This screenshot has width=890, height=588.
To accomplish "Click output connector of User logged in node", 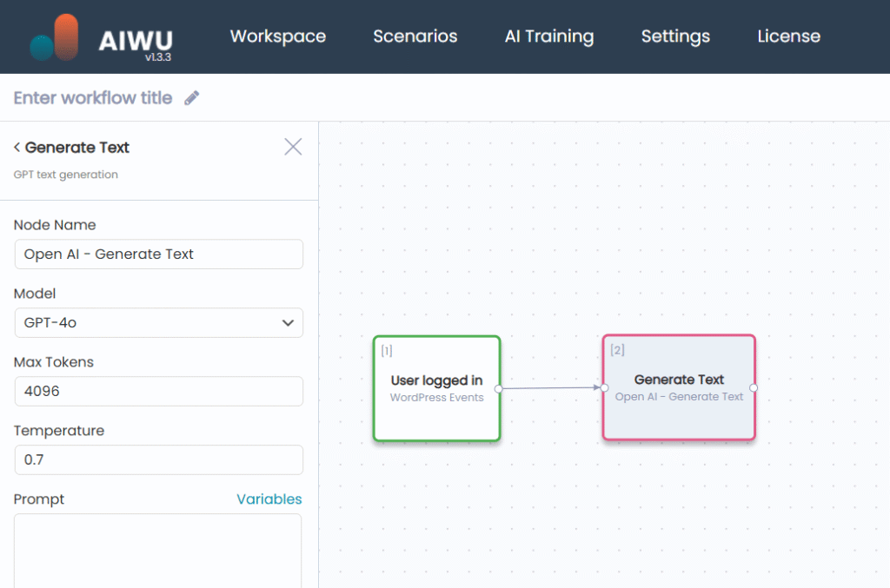I will click(x=499, y=388).
